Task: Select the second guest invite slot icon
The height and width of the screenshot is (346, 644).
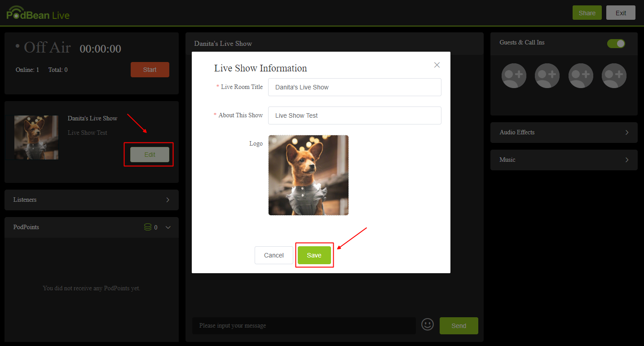Action: click(547, 75)
